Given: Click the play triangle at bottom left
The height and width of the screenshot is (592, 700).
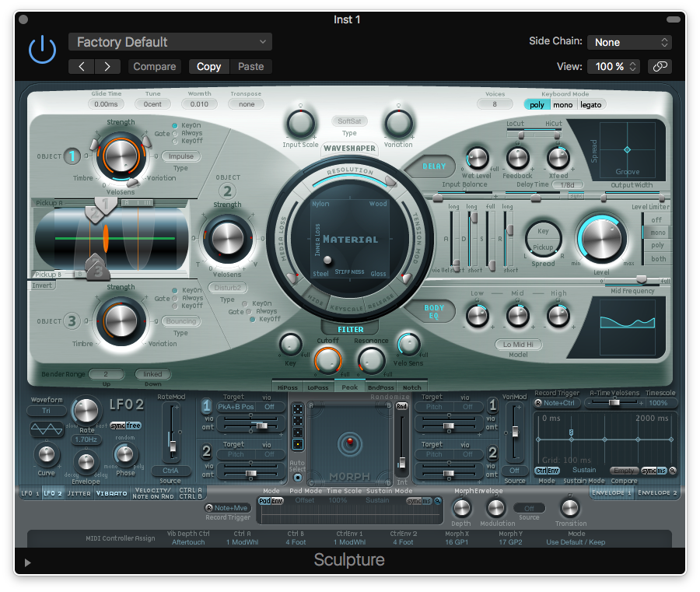Looking at the screenshot, I should tap(28, 562).
